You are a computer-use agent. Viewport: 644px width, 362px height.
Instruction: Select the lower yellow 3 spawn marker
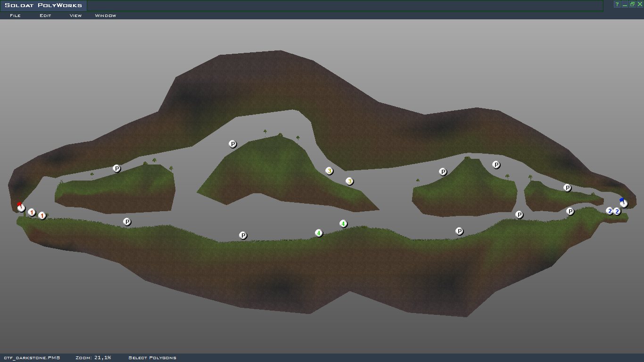(x=349, y=181)
